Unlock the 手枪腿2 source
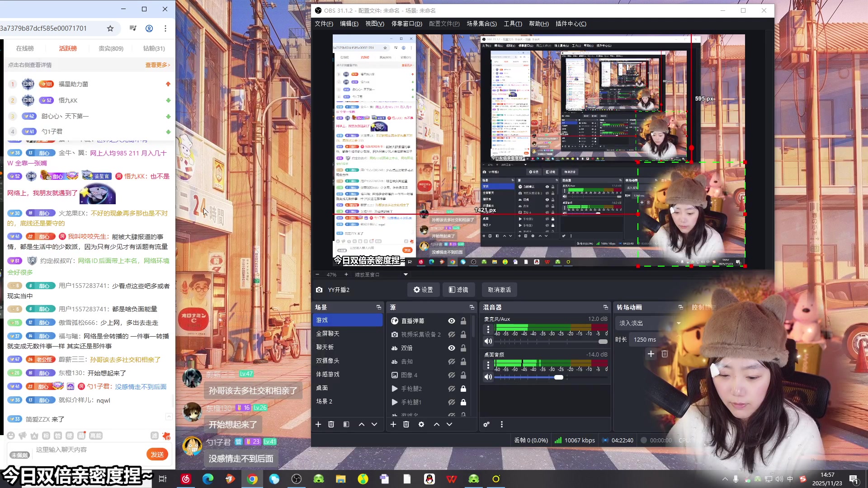Image resolution: width=868 pixels, height=488 pixels. click(463, 389)
